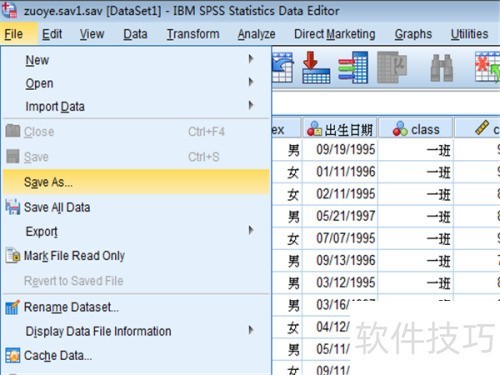
Task: Select New in the File menu
Action: 136,60
